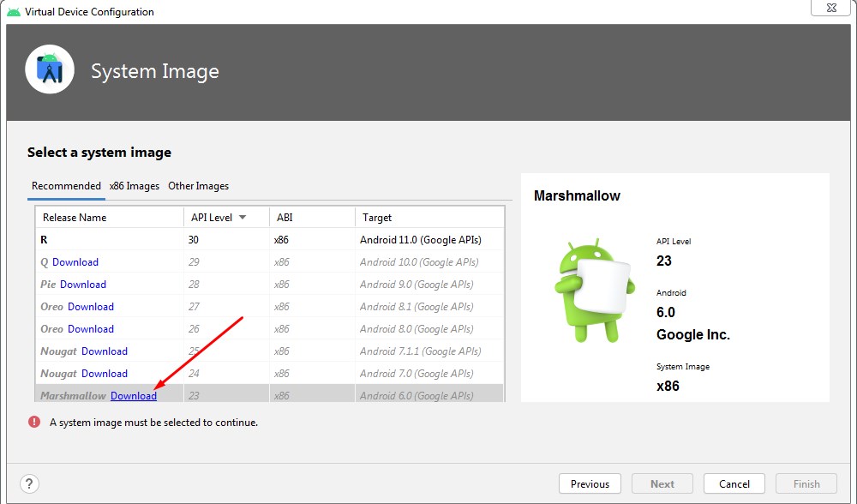
Task: Switch to the Other Images tab
Action: click(x=199, y=186)
